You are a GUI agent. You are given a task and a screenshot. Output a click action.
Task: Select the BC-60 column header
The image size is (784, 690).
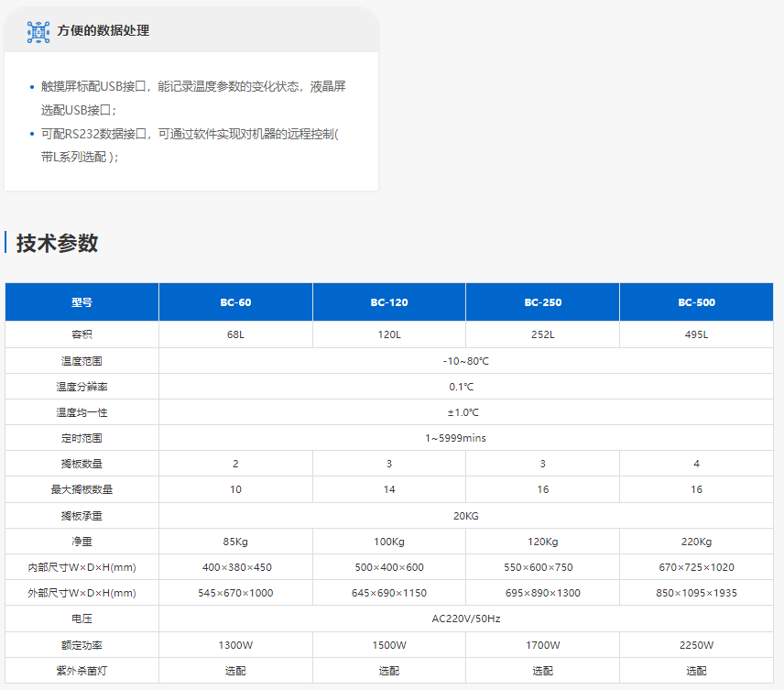pos(235,302)
